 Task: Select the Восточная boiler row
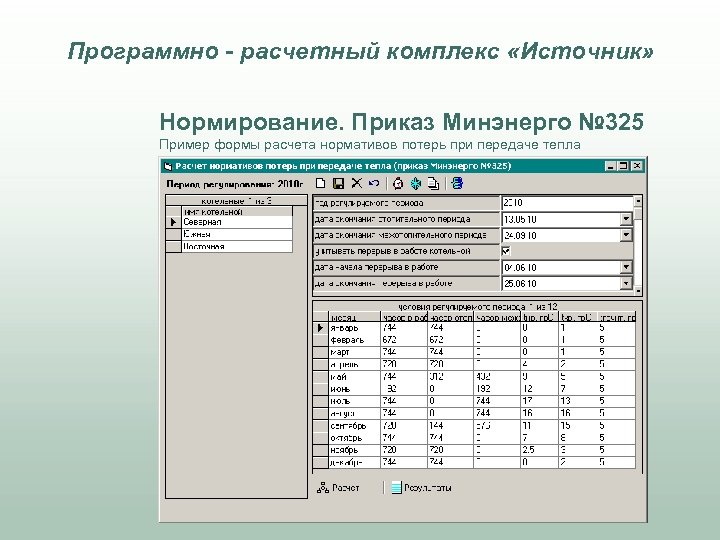pos(237,247)
